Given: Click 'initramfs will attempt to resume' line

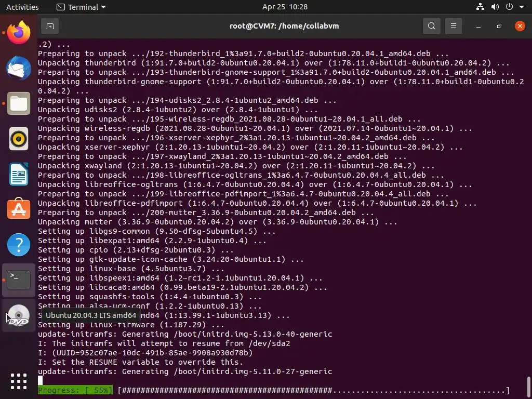Looking at the screenshot, I should click(x=164, y=343).
